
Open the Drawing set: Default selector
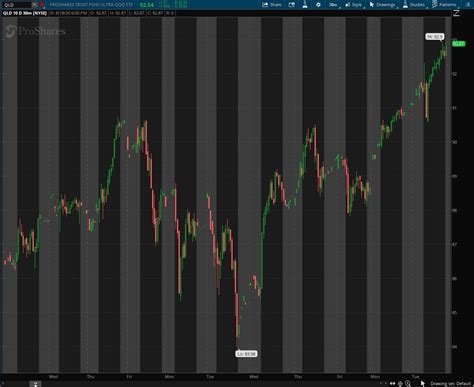point(450,384)
